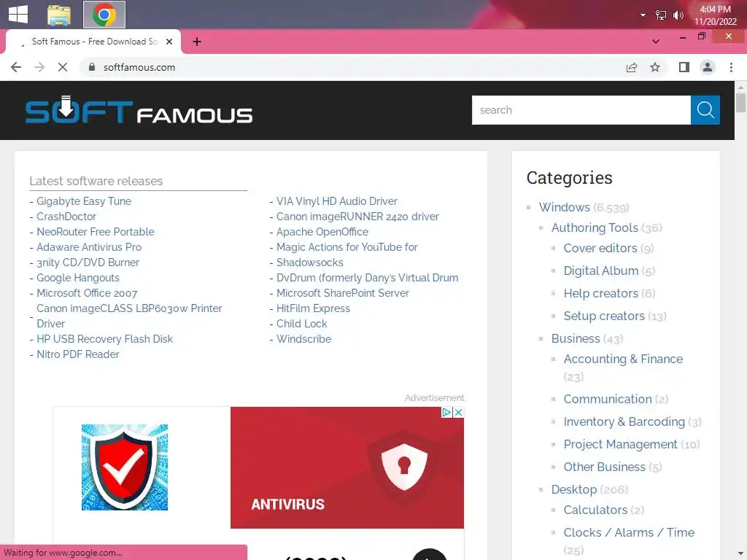The image size is (747, 560).
Task: Open the Windows category
Action: [565, 207]
